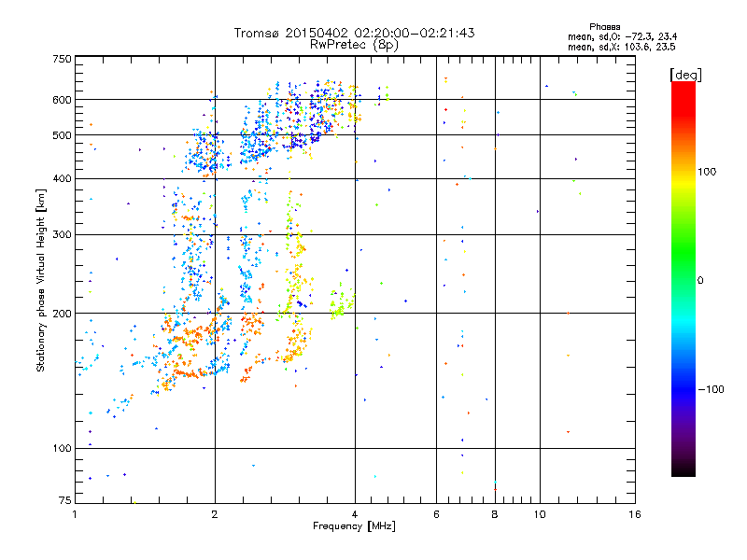Click the y-axis tick label '600'
Image resolution: width=747 pixels, height=560 pixels.
62,100
